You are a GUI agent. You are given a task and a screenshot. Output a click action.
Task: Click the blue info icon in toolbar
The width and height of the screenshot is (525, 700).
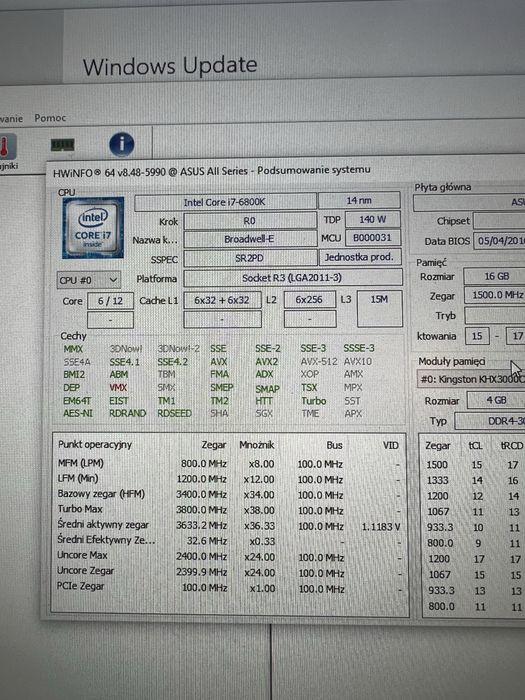[121, 144]
